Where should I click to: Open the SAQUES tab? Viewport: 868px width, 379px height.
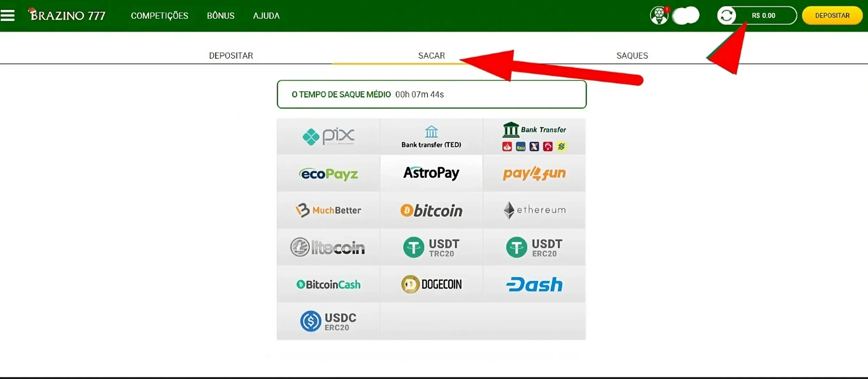click(x=632, y=56)
